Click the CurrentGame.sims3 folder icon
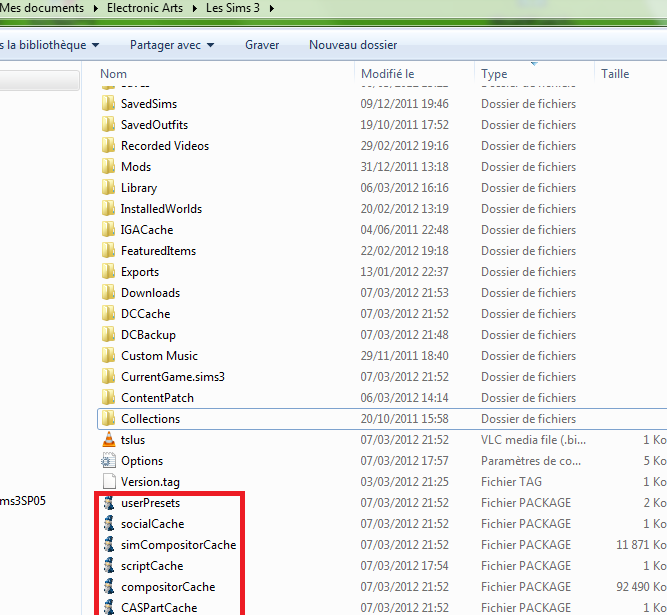This screenshot has width=667, height=615. click(108, 376)
